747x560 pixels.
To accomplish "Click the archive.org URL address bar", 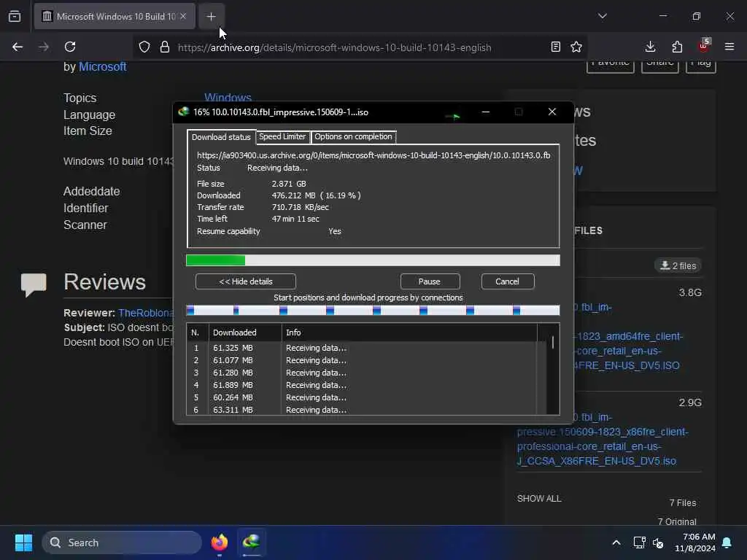I will point(362,47).
